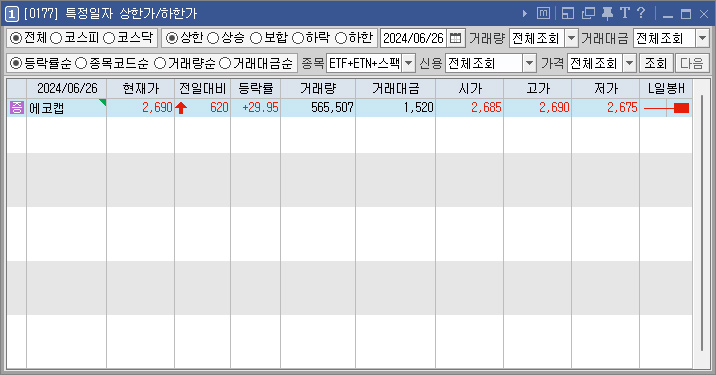Click the duplicate window icon
Image resolution: width=716 pixels, height=375 pixels.
[x=588, y=14]
